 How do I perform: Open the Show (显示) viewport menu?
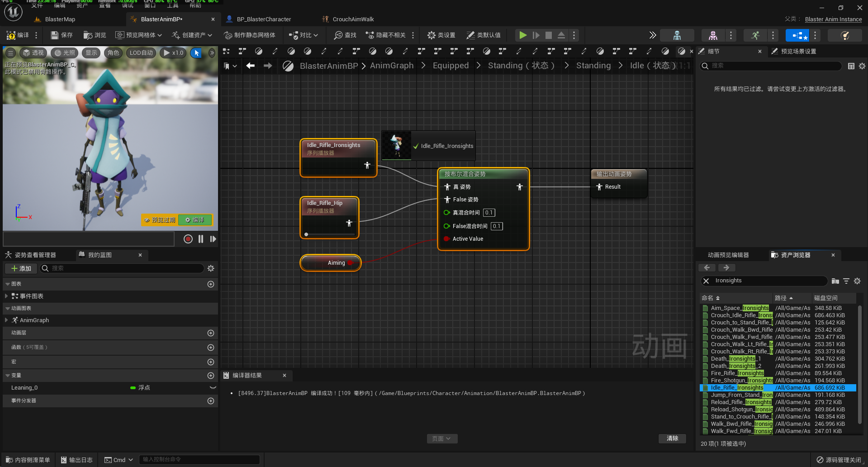(91, 52)
